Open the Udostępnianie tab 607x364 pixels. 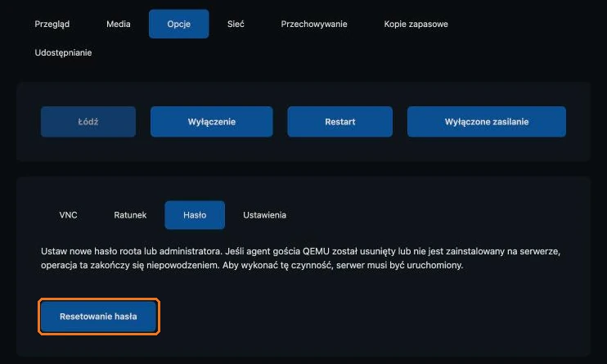pos(63,52)
